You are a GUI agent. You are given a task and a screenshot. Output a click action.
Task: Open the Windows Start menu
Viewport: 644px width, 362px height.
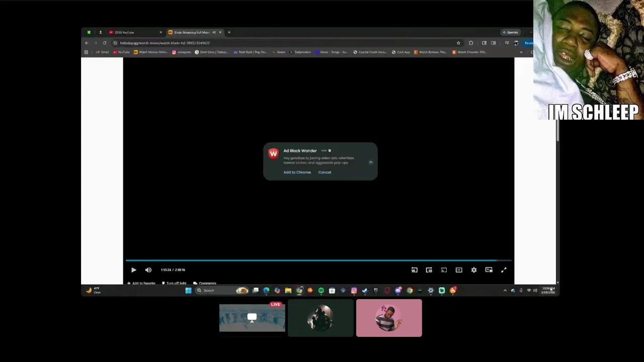point(188,291)
